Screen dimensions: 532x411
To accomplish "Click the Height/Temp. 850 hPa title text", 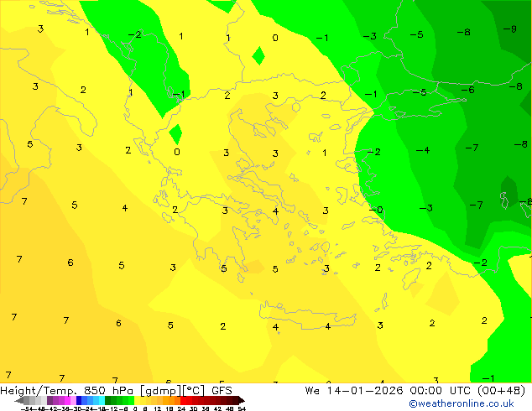I will coord(66,391).
